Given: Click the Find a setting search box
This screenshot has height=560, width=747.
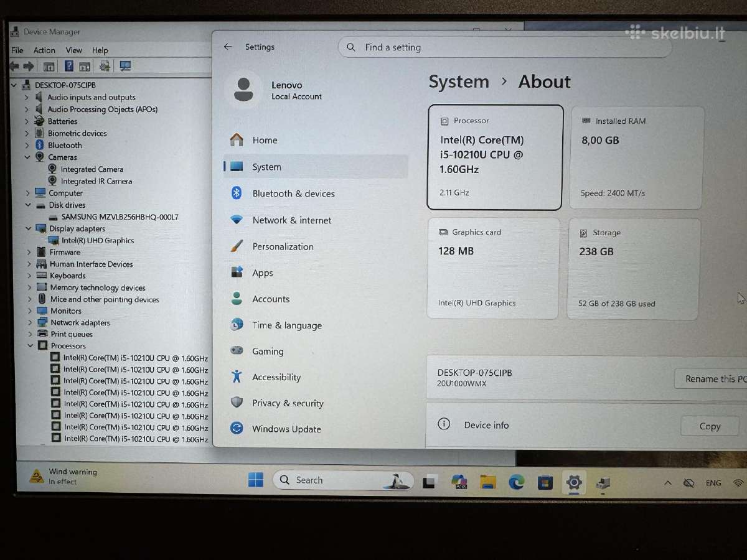Looking at the screenshot, I should 504,47.
